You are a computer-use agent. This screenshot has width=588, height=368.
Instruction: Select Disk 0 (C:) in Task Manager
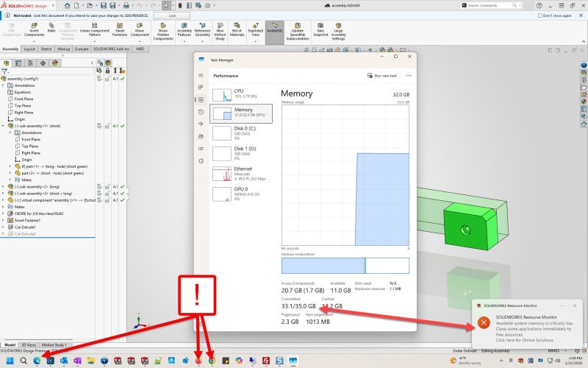tap(241, 133)
